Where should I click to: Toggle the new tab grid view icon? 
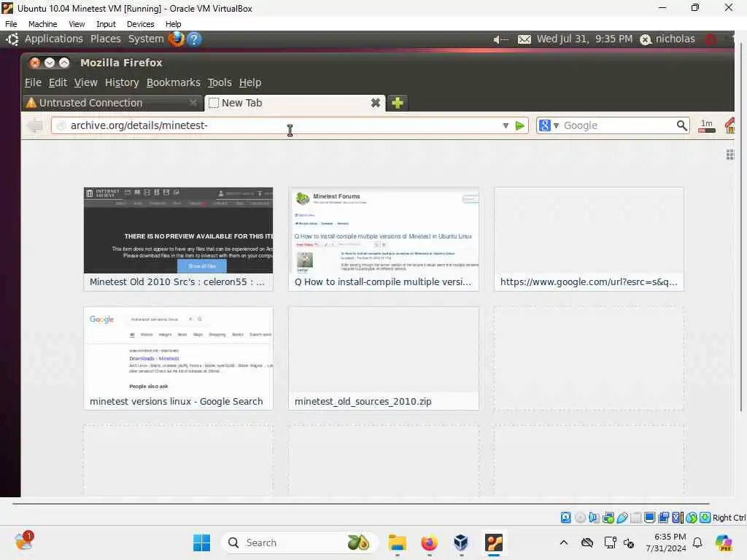click(729, 155)
